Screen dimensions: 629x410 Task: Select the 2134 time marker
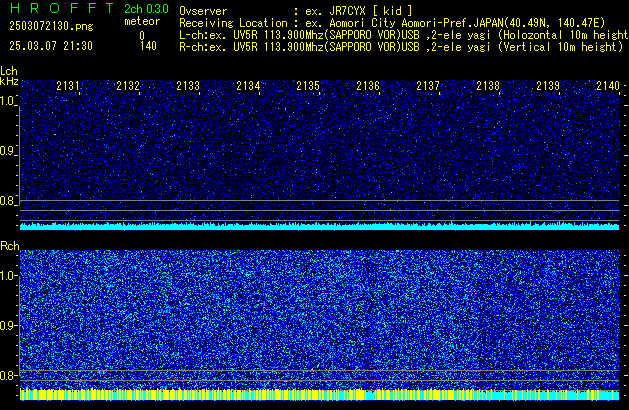(x=248, y=85)
